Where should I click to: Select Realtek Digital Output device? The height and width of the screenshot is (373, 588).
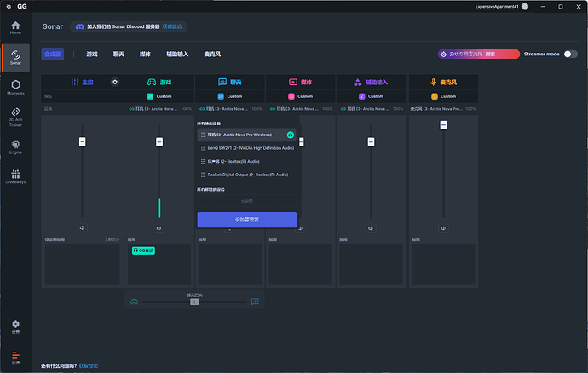(x=247, y=175)
